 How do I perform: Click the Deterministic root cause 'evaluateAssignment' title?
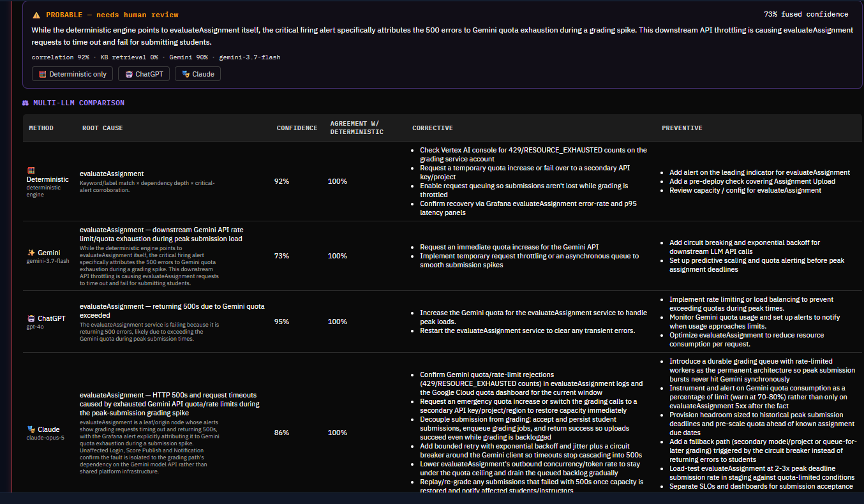pos(112,174)
